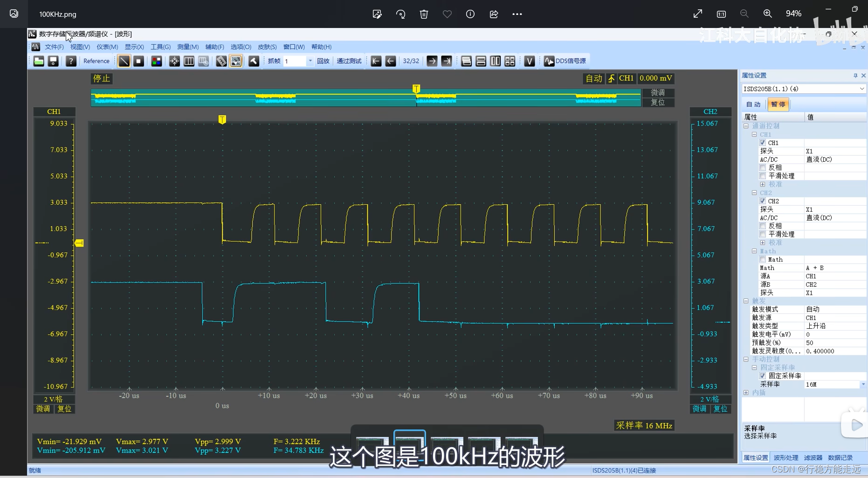Pin the 属性设置 panel
Image resolution: width=868 pixels, height=478 pixels.
tap(855, 76)
